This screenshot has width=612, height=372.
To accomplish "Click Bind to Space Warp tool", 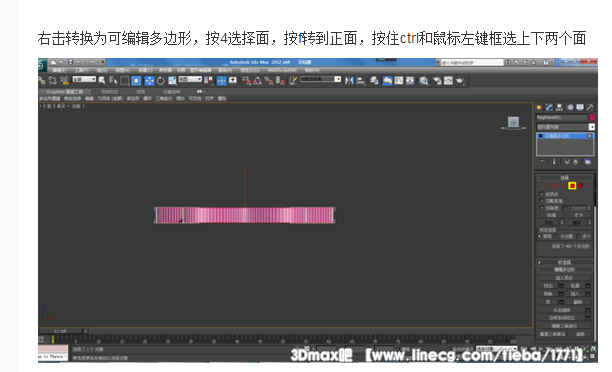I will 64,80.
